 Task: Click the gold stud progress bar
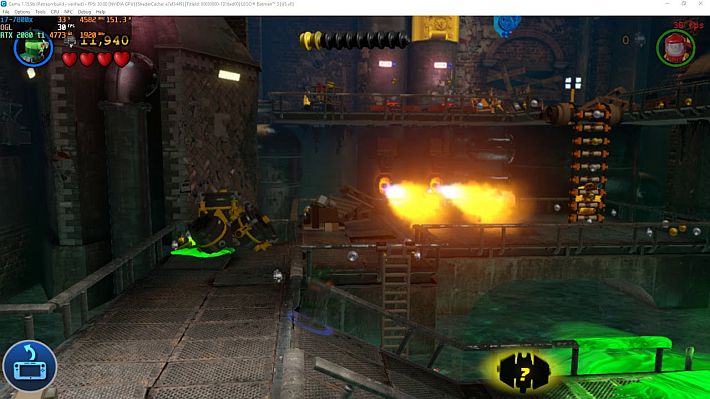coord(355,41)
